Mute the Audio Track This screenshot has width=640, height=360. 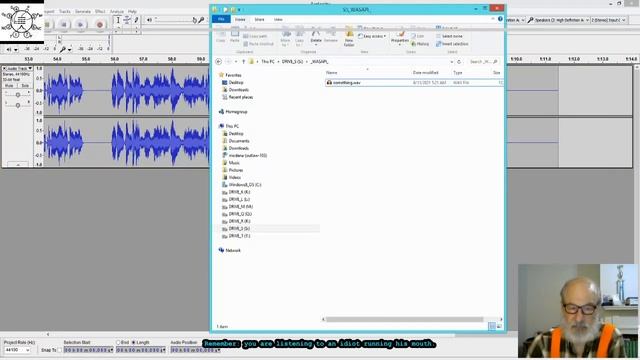tap(9, 86)
